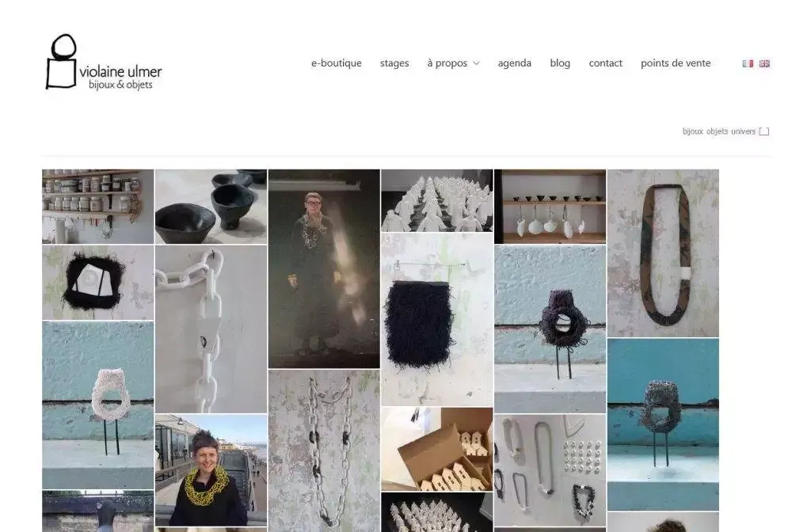Open points de vente page
The height and width of the screenshot is (532, 811).
(x=676, y=63)
